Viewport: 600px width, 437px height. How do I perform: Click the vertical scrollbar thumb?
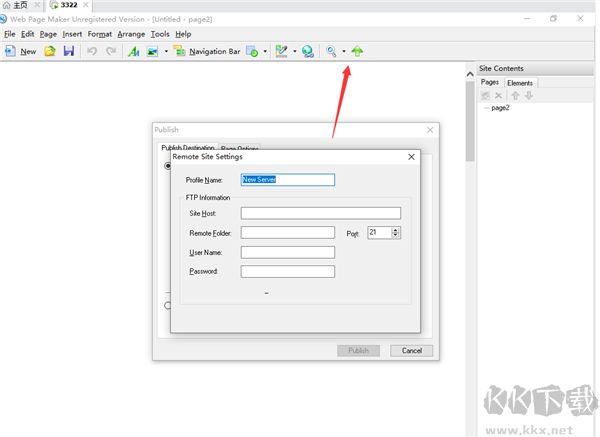click(470, 121)
